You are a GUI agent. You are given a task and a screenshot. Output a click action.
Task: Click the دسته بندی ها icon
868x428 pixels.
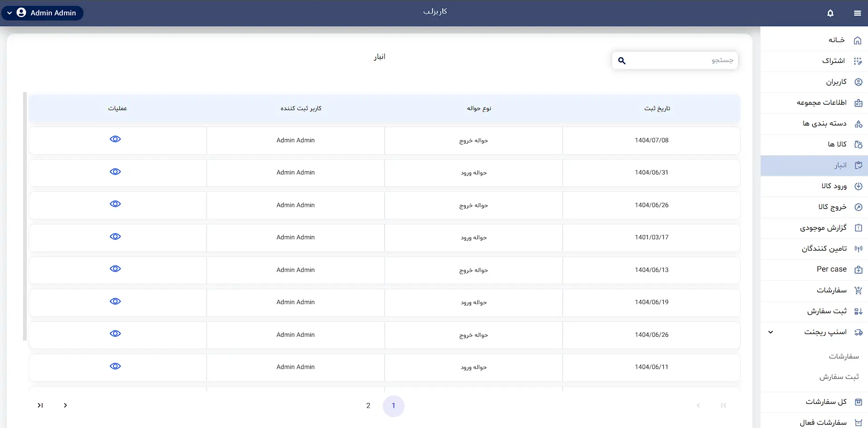click(858, 124)
